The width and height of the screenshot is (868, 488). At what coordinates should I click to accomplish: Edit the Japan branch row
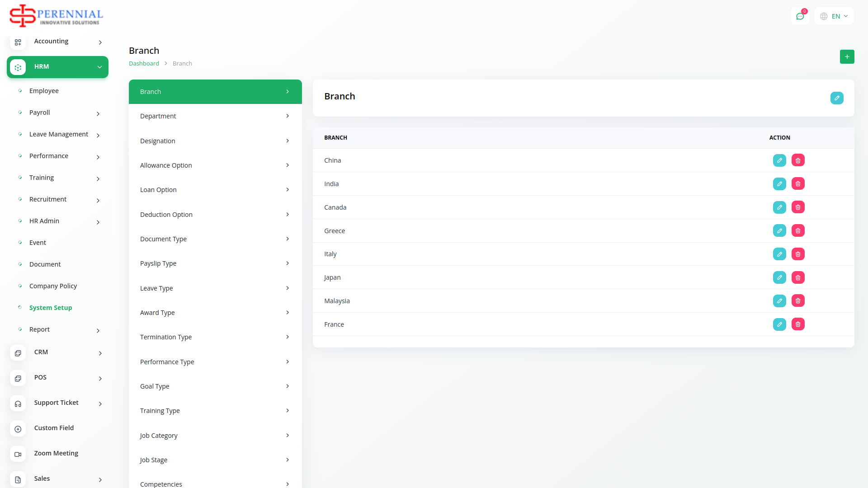779,277
